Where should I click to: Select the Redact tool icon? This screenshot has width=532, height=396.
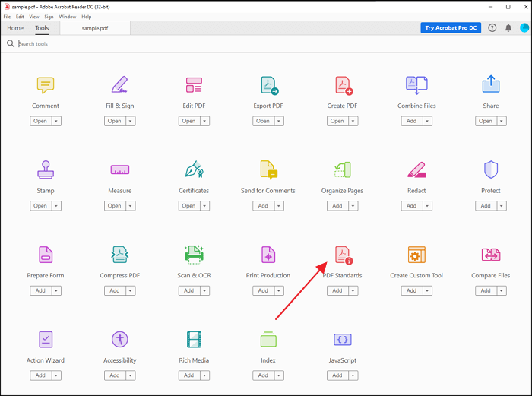416,169
